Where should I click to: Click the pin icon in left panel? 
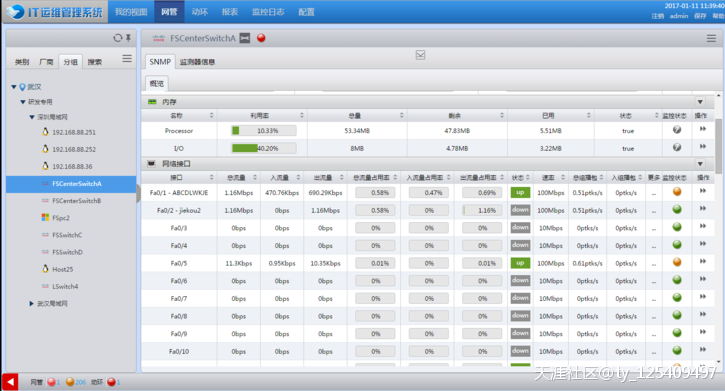(129, 38)
